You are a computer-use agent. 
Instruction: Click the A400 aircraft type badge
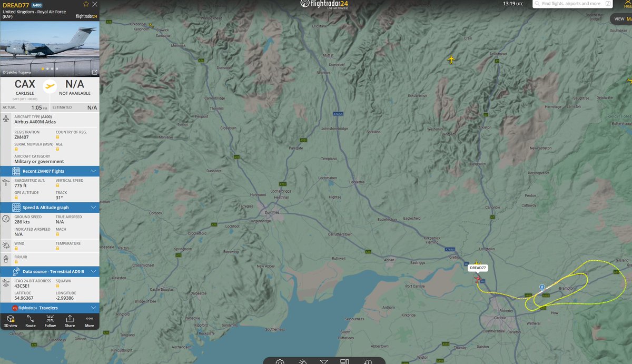[36, 4]
